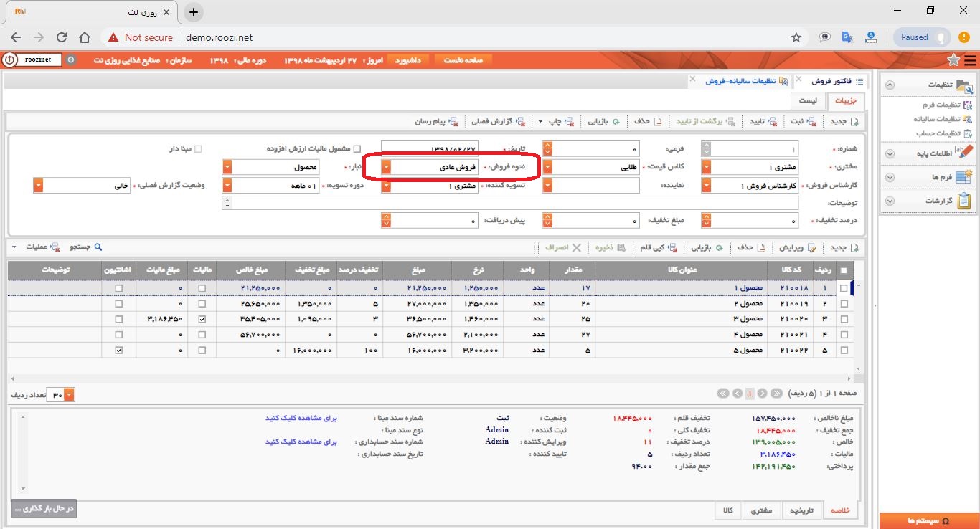Open the دوره تسویه dropdown arrow
980x529 pixels.
(x=227, y=186)
